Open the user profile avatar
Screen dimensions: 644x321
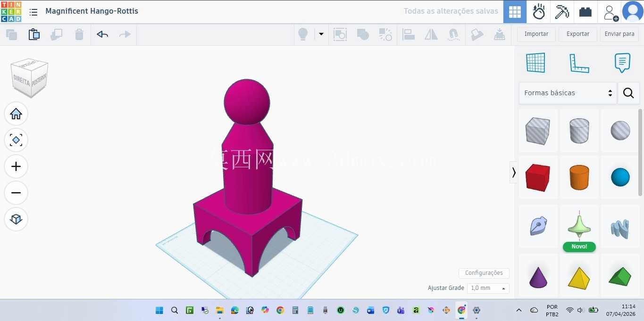[633, 12]
